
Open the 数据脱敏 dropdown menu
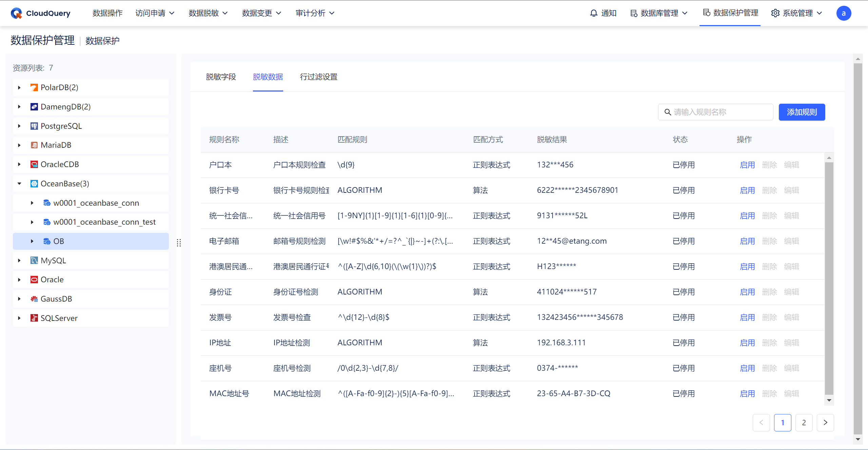208,13
